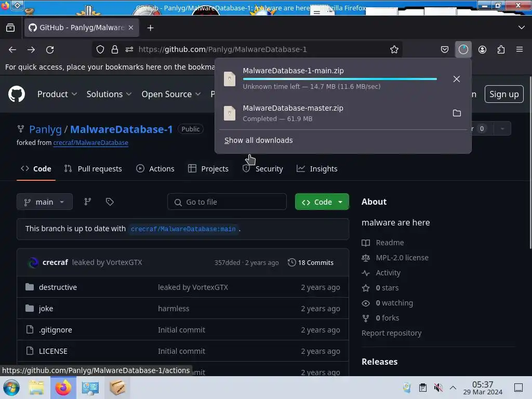Open tracking protection shield icon
532x399 pixels.
(100, 49)
